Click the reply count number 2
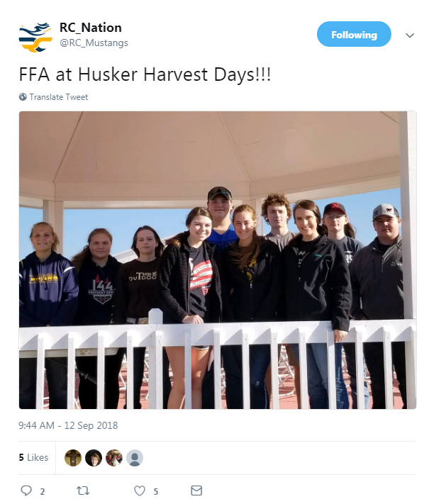Viewport: 424px width, 504px height. 42,491
